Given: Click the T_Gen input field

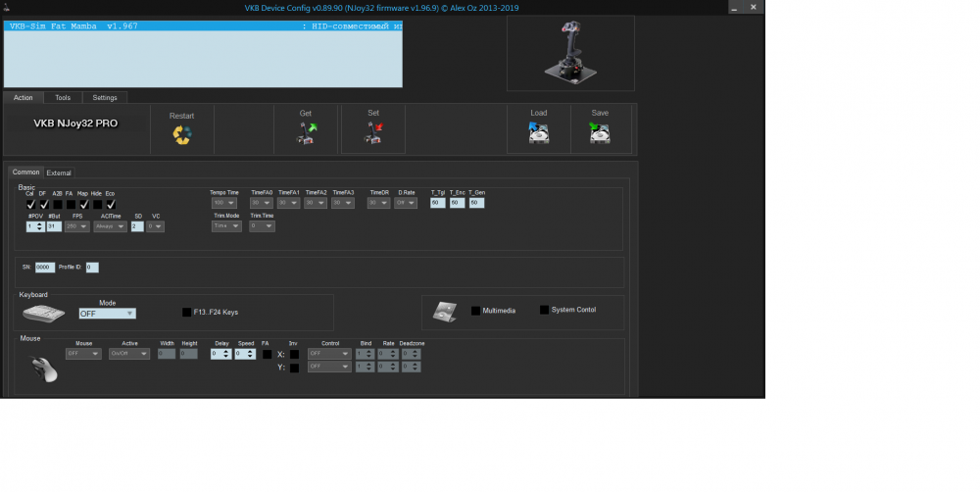Looking at the screenshot, I should pos(476,203).
